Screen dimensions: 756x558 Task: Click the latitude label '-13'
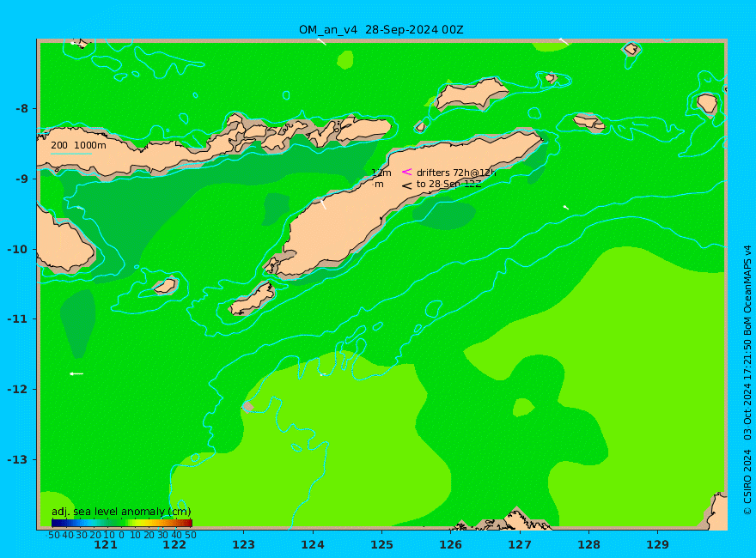(18, 459)
